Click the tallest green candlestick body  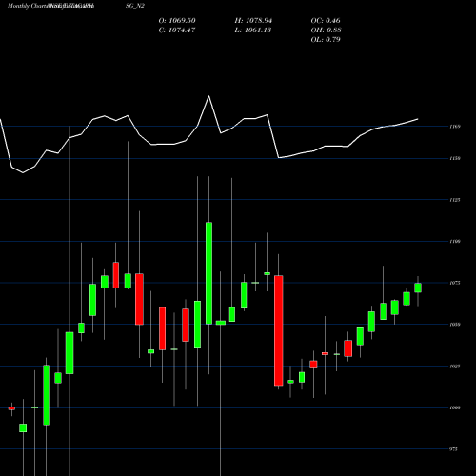[x=208, y=273]
